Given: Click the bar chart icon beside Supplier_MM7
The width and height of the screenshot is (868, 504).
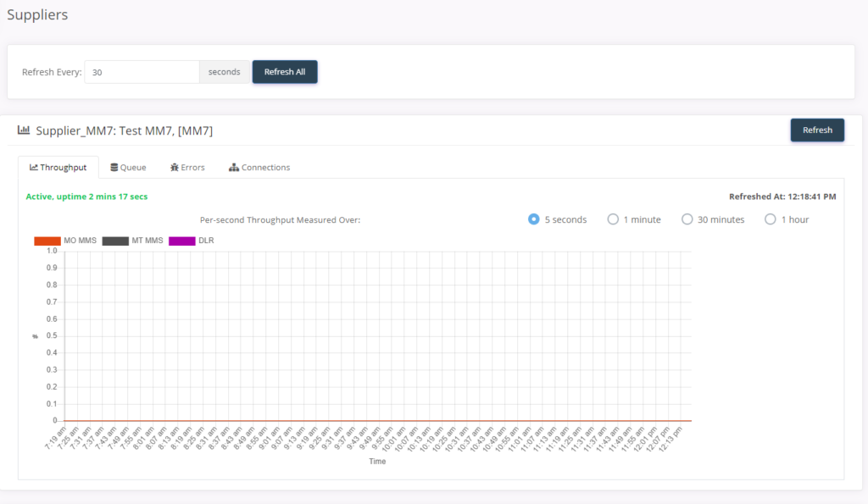Looking at the screenshot, I should tap(23, 130).
